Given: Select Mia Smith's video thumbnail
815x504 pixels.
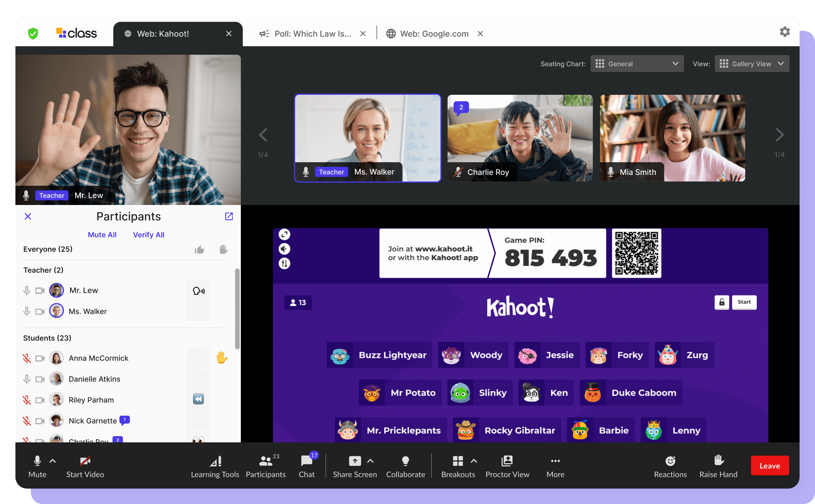Looking at the screenshot, I should [672, 138].
